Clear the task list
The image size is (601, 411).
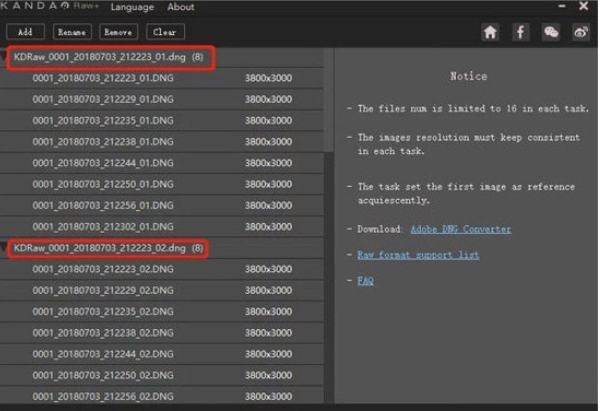click(164, 32)
